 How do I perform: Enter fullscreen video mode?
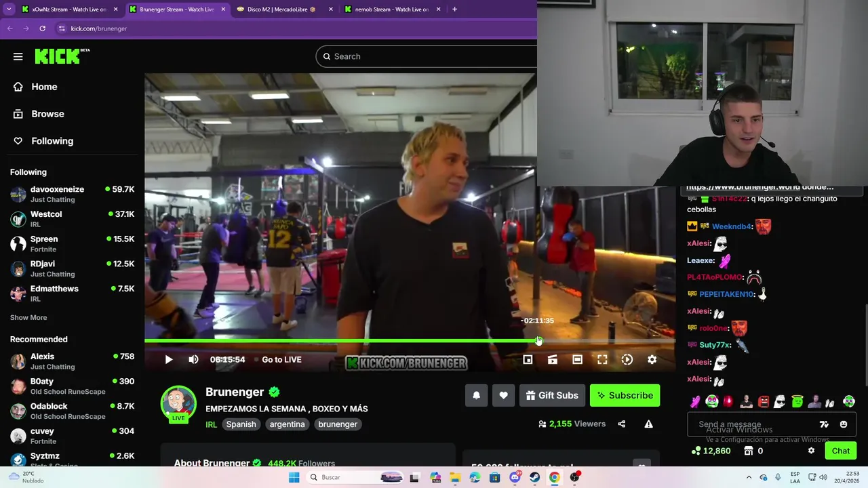pyautogui.click(x=602, y=360)
